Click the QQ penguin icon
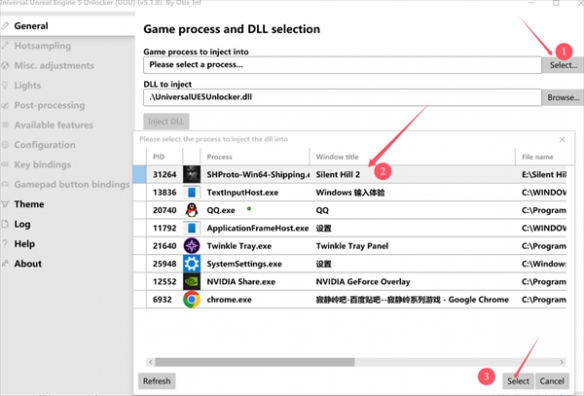Image resolution: width=584 pixels, height=396 pixels. click(x=191, y=210)
